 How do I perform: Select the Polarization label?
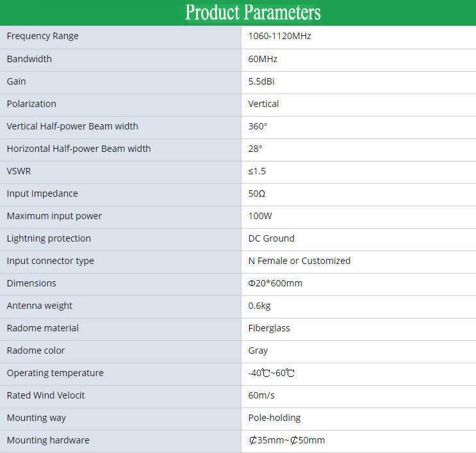[x=31, y=104]
